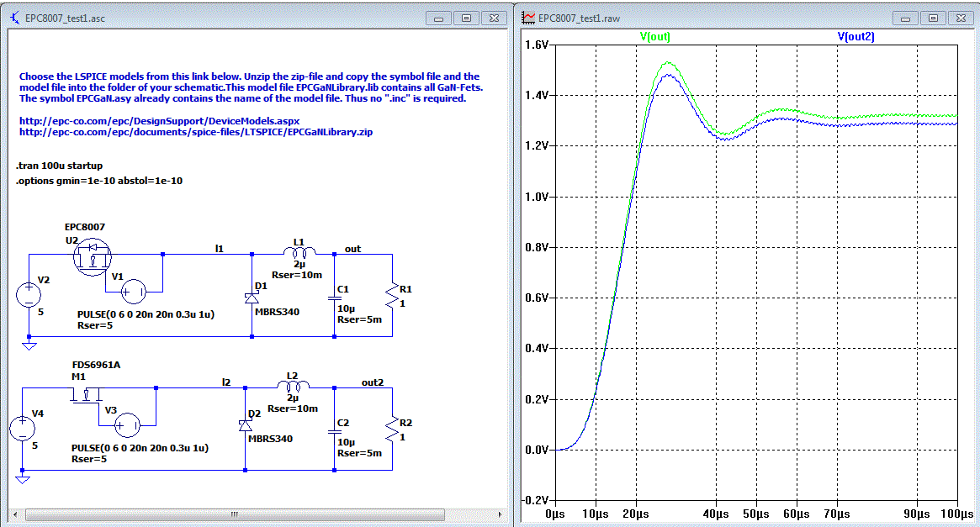980x527 pixels.
Task: Click schematic horizontal scrollbar right arrow
Action: coord(500,514)
